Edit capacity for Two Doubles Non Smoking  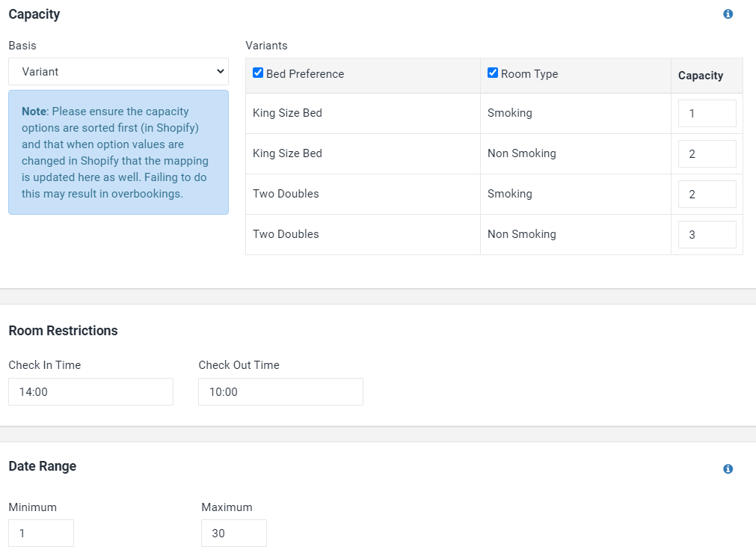pos(707,234)
